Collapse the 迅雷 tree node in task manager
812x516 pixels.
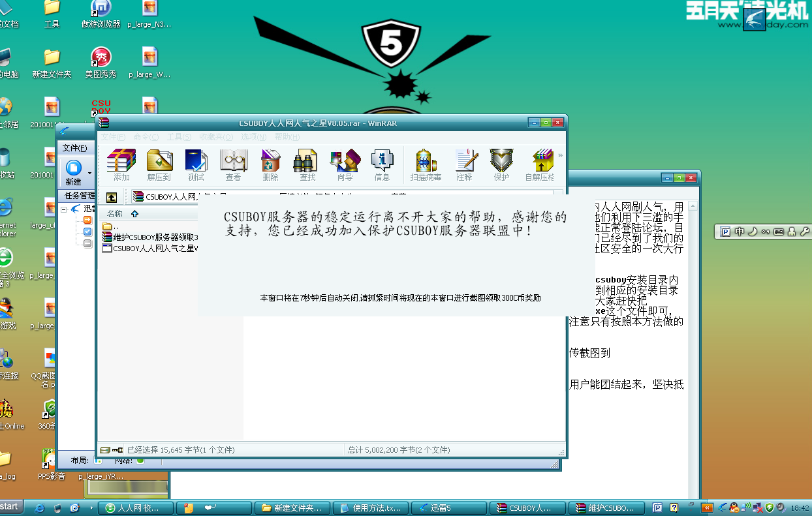pyautogui.click(x=65, y=209)
